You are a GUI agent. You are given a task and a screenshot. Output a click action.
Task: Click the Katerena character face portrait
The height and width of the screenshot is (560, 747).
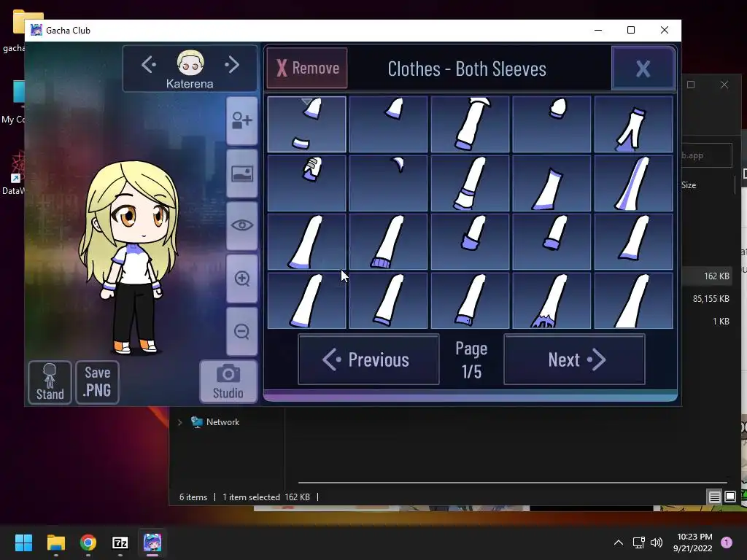190,63
